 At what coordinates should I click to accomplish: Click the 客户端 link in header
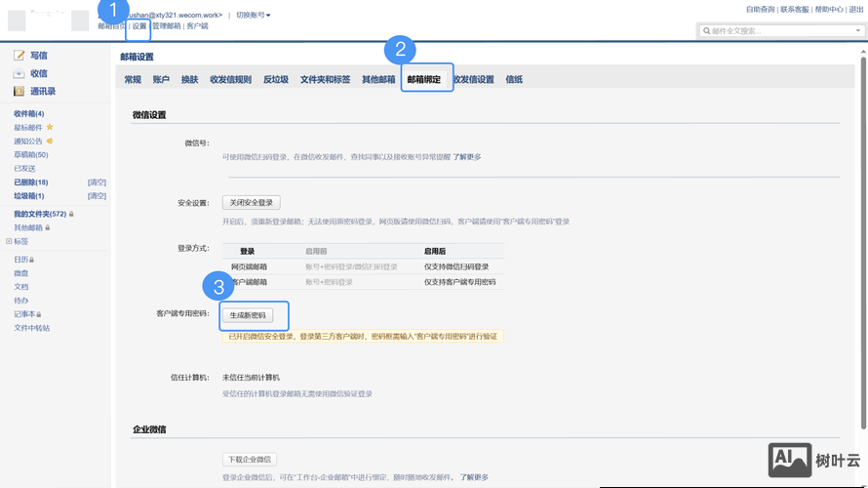[x=197, y=26]
